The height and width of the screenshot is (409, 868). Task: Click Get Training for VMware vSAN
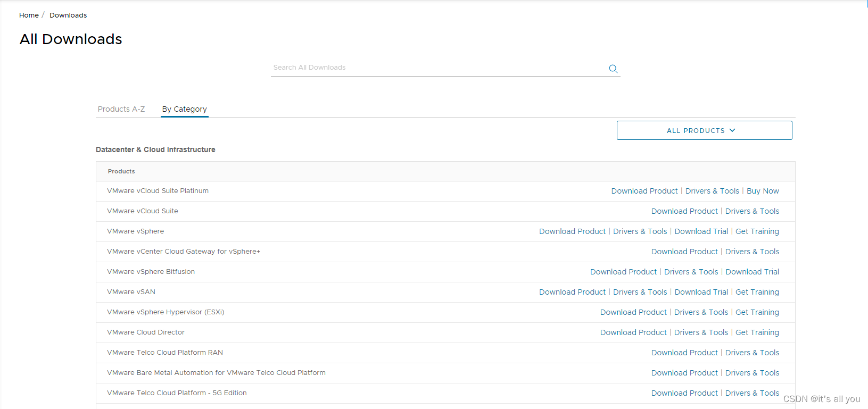coord(757,292)
